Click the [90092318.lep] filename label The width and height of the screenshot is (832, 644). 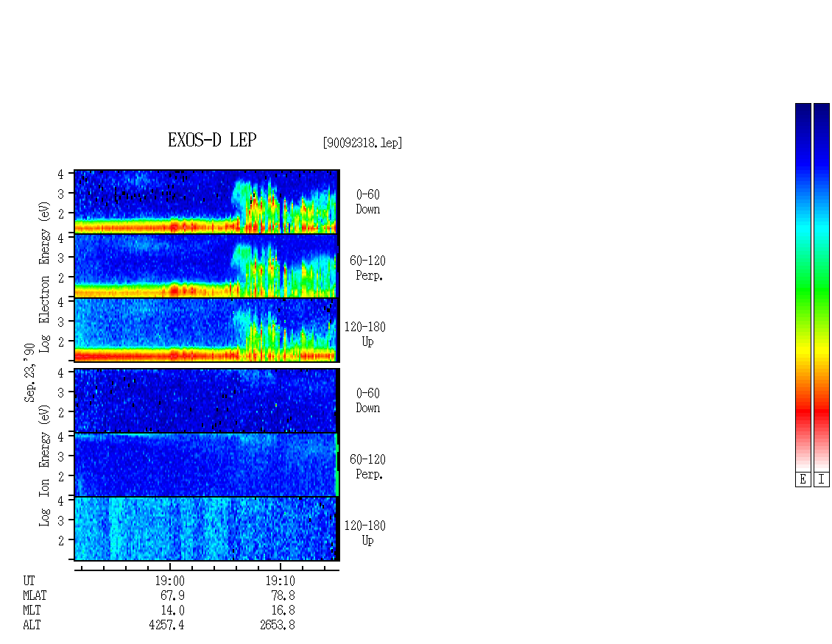(x=362, y=143)
